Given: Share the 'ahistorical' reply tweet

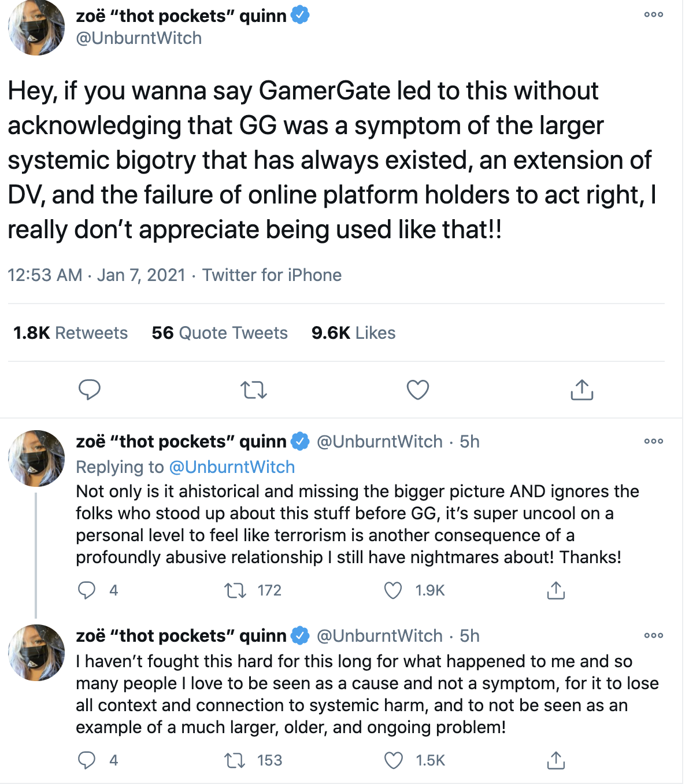Looking at the screenshot, I should tap(555, 590).
